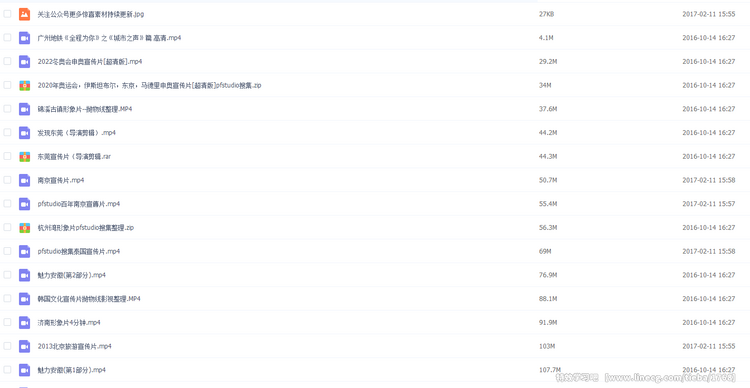Screen dimensions: 750x388
Task: Open 魅力安徽(第1部分).mp4 filename
Action: (x=71, y=370)
